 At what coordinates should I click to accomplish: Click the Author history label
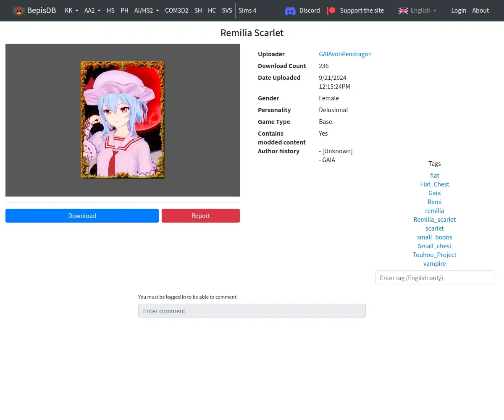[x=279, y=151]
